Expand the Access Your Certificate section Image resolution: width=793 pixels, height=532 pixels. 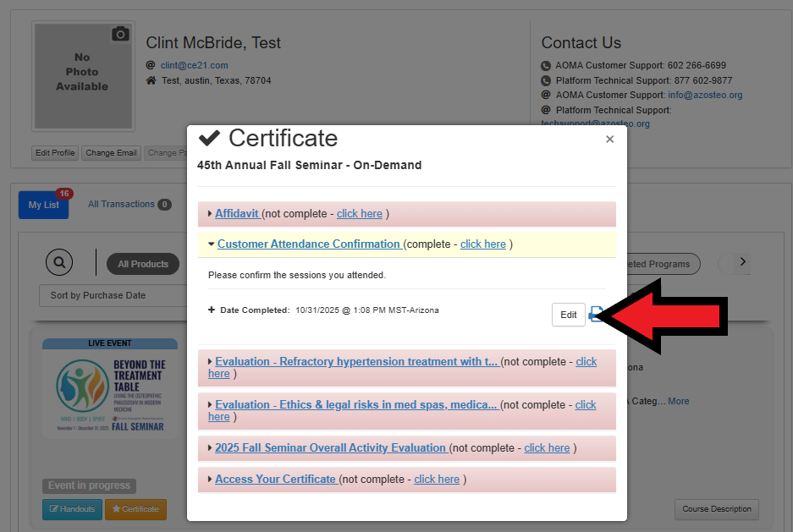[x=275, y=479]
